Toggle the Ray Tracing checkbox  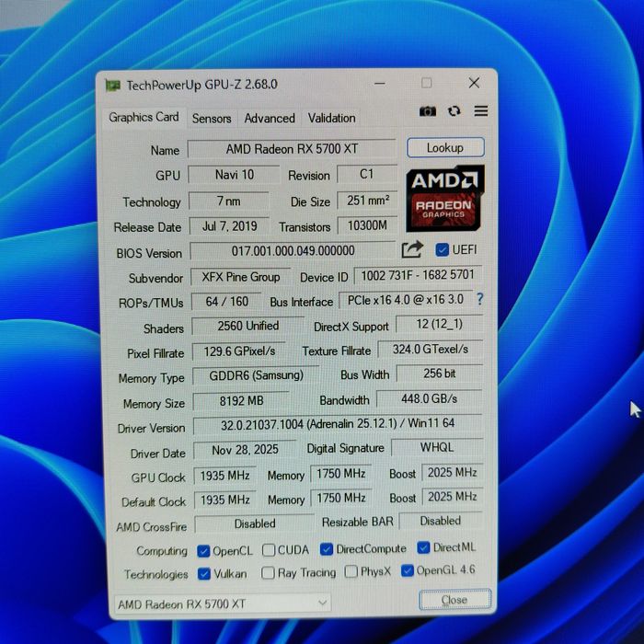point(268,572)
